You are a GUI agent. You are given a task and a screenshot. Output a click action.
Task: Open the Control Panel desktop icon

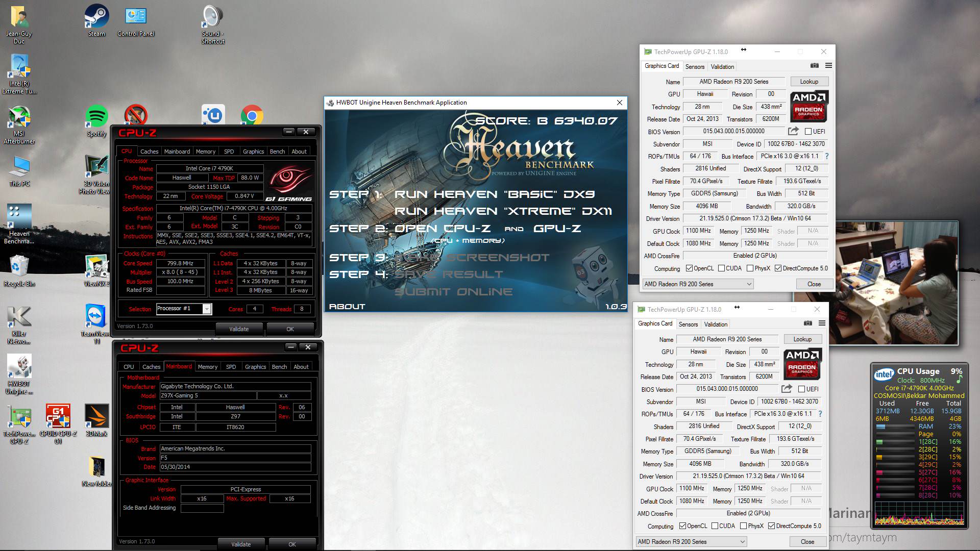pyautogui.click(x=136, y=20)
